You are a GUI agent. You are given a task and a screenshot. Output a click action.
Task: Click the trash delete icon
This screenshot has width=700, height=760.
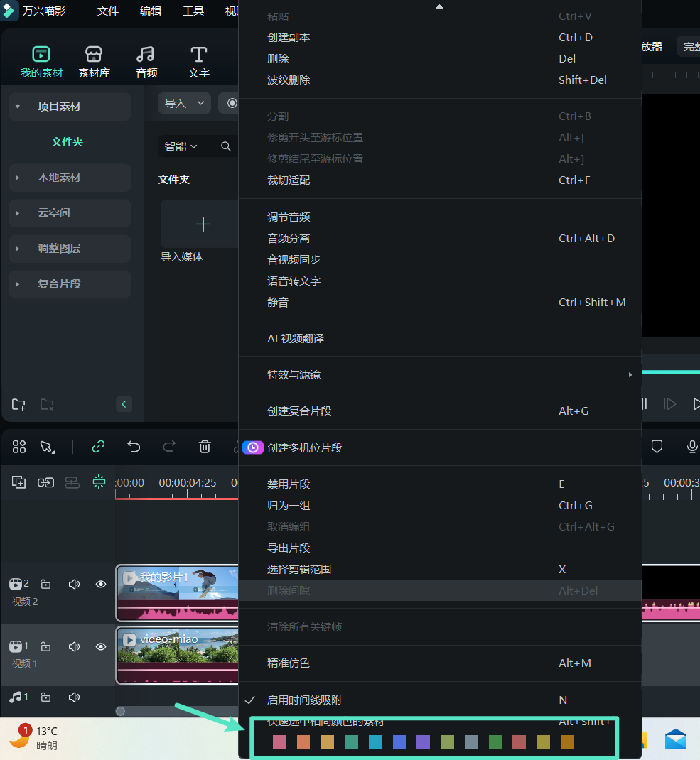point(205,447)
